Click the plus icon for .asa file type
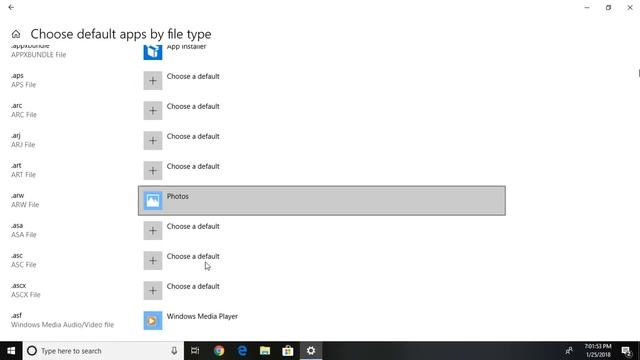Screen dimensions: 640x360 [153, 231]
